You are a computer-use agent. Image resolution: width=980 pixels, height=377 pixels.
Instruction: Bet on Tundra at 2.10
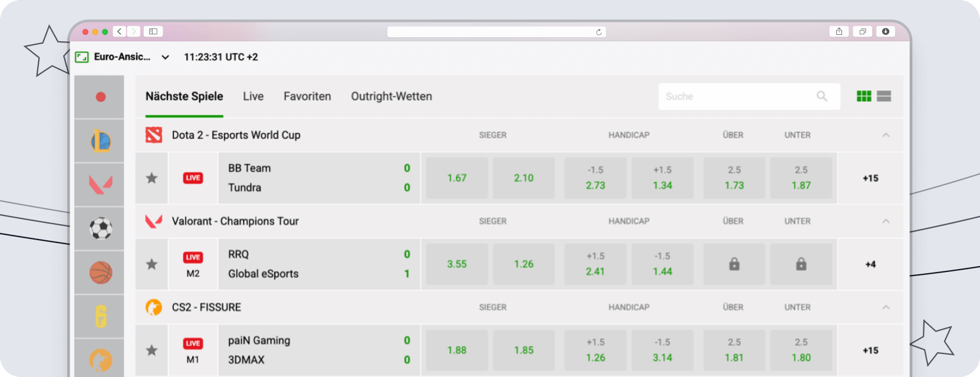click(x=524, y=178)
